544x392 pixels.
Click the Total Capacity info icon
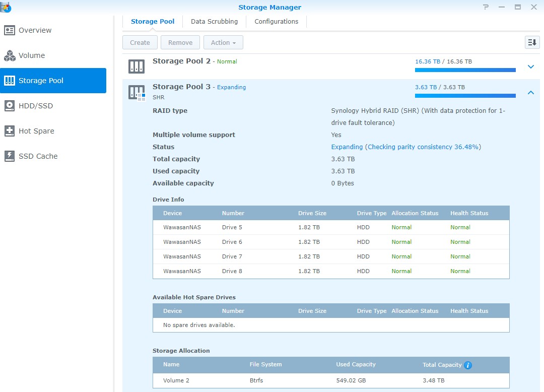coord(467,365)
